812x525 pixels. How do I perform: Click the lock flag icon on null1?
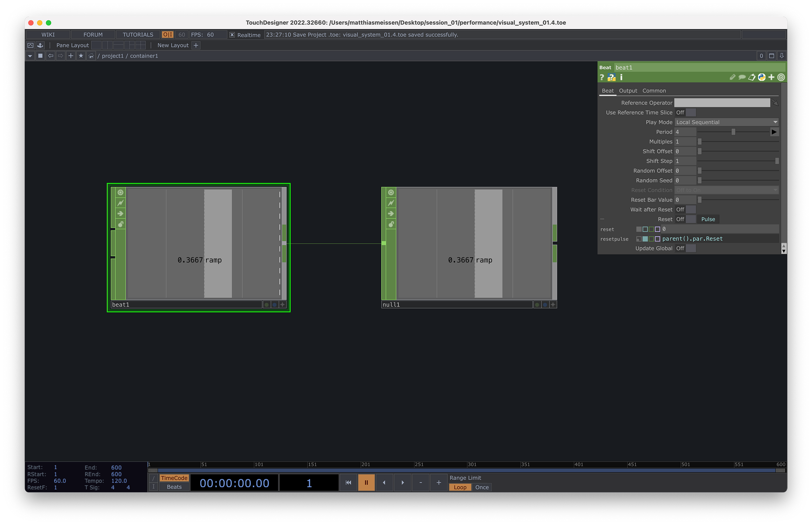[x=391, y=224]
